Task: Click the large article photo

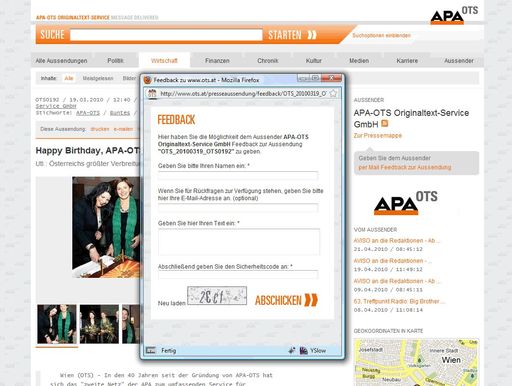Action: click(x=106, y=227)
